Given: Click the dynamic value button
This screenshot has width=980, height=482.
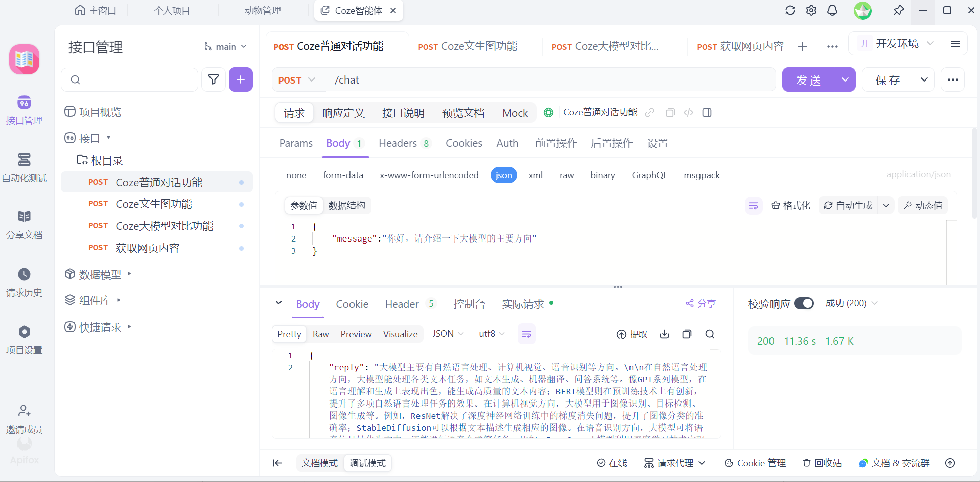Looking at the screenshot, I should pos(923,205).
